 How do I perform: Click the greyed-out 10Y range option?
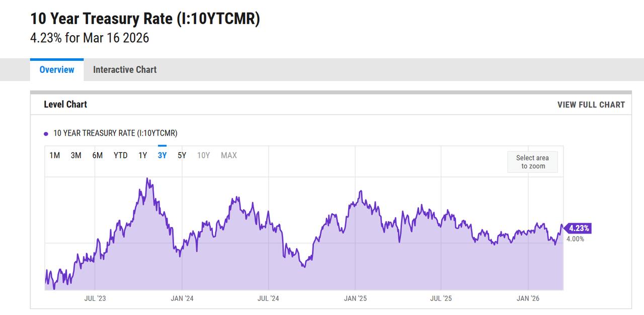pyautogui.click(x=203, y=155)
